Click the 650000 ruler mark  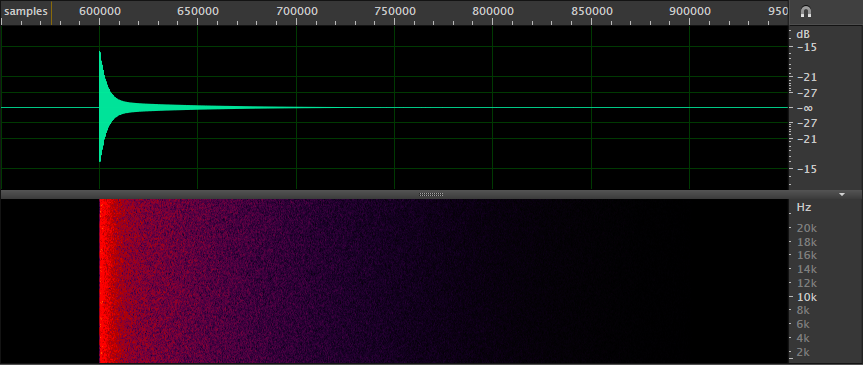point(198,12)
